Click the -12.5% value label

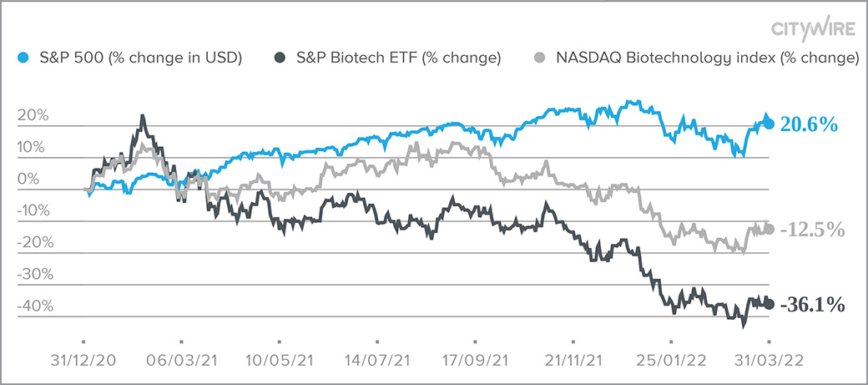click(x=813, y=230)
